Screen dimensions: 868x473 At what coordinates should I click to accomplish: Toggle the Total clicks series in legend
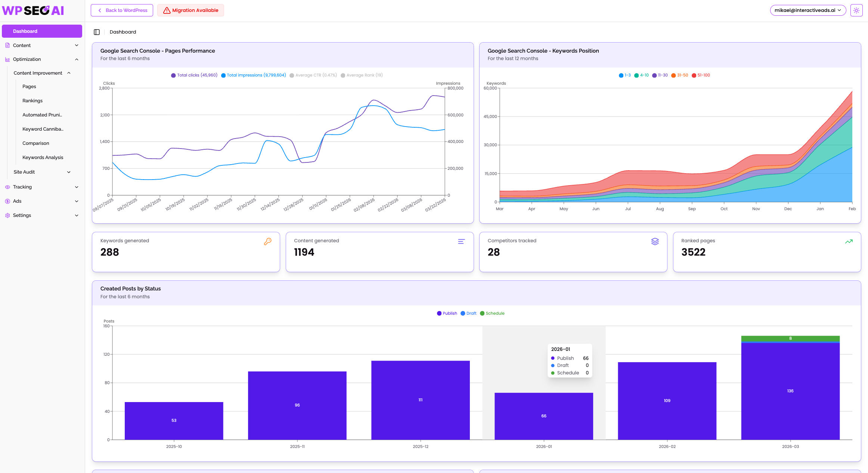click(194, 75)
